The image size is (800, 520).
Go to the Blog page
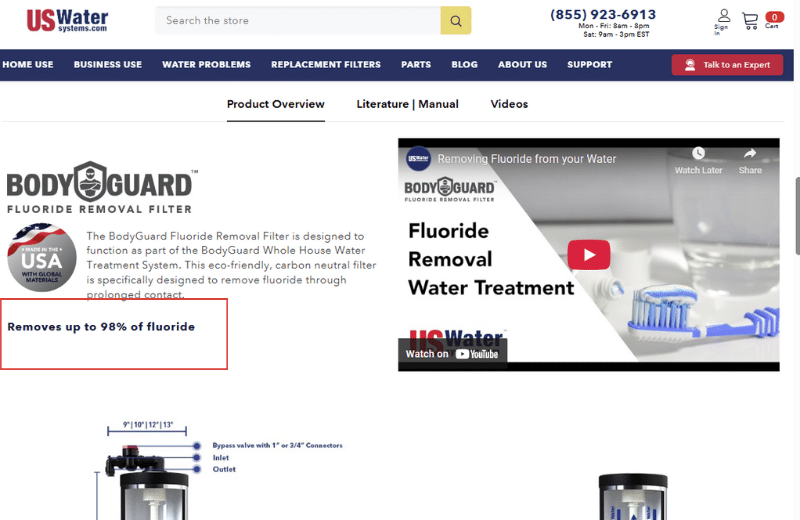pyautogui.click(x=464, y=65)
